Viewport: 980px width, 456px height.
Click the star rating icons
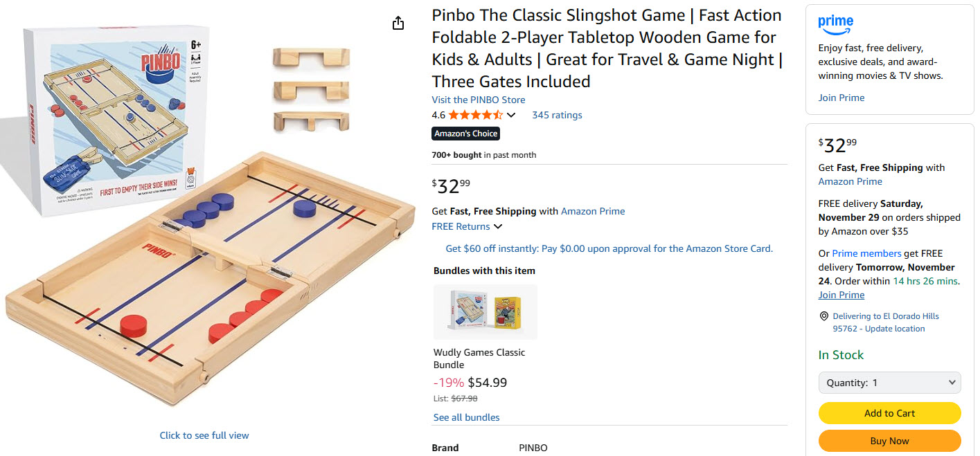point(475,115)
